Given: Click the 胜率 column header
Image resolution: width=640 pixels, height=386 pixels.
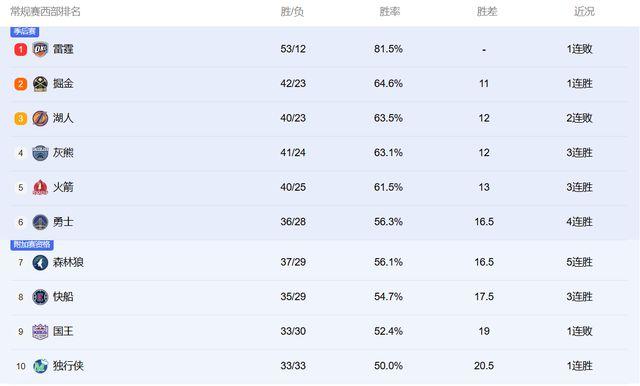Looking at the screenshot, I should point(389,11).
